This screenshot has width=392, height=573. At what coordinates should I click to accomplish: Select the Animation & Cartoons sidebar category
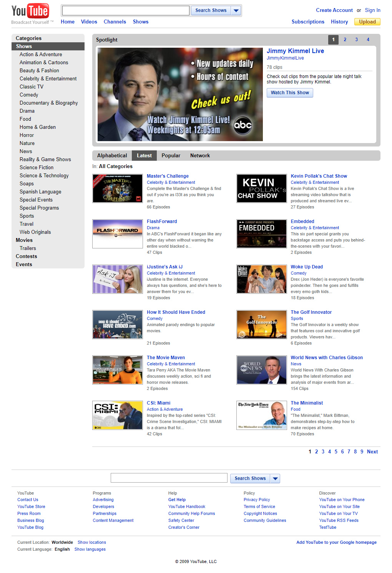pos(44,63)
